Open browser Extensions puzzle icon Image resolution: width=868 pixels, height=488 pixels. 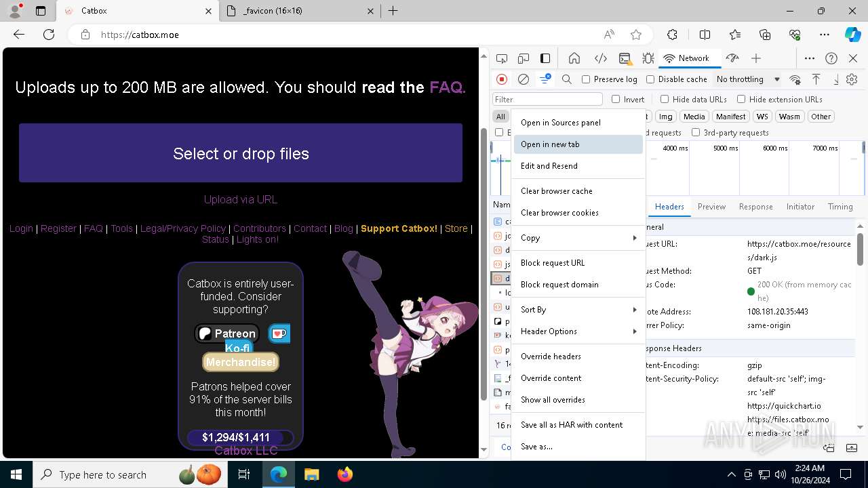pos(672,35)
